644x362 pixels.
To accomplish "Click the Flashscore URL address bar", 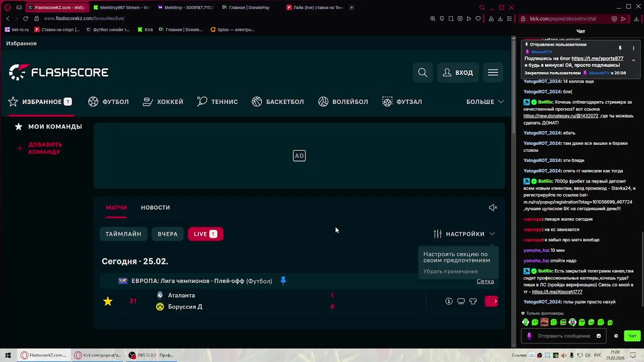I will 84,19.
